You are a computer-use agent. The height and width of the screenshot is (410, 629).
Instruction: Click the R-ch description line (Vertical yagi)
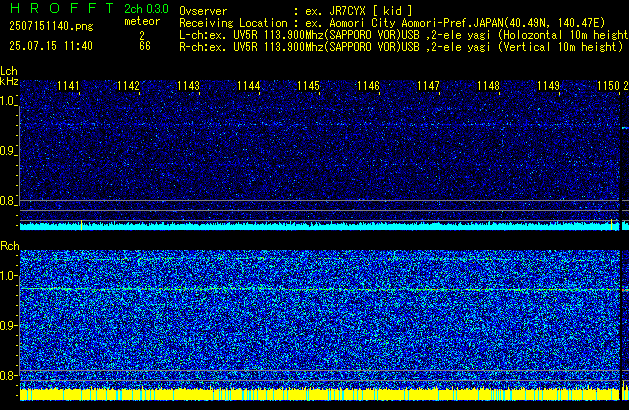coord(401,47)
